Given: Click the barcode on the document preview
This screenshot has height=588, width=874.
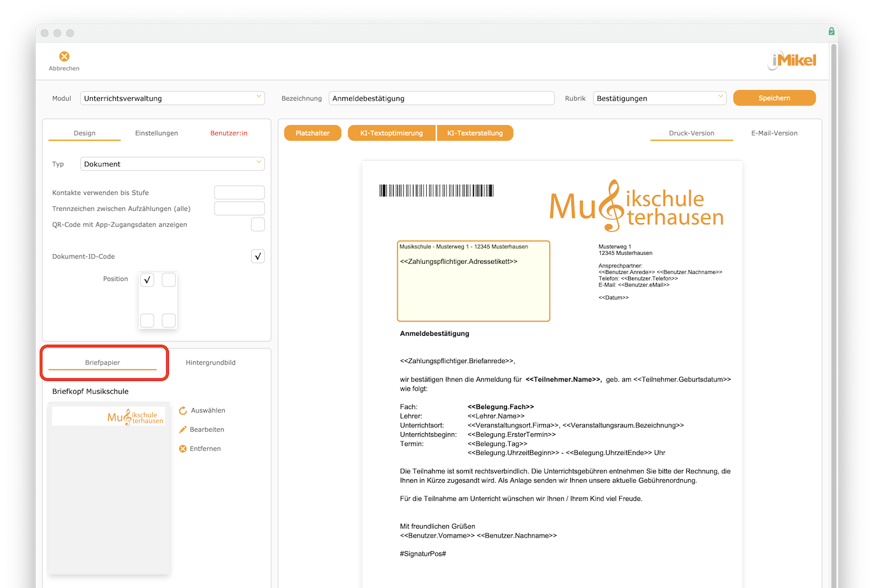Looking at the screenshot, I should coord(436,190).
